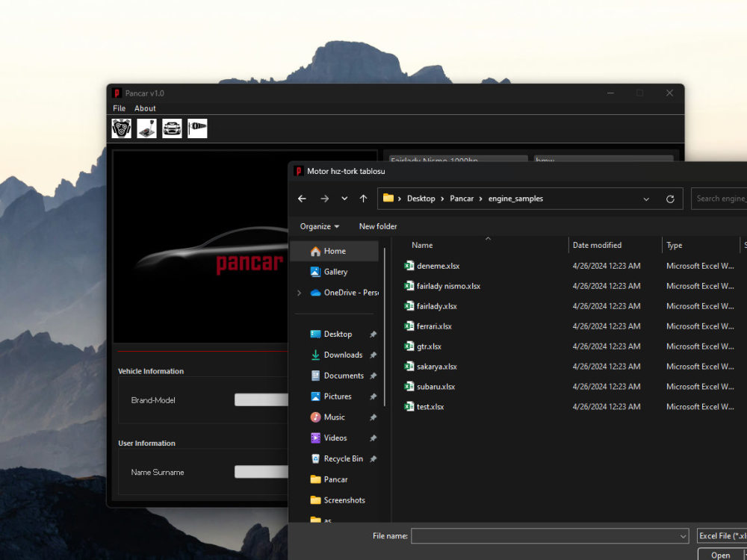The height and width of the screenshot is (560, 747).
Task: Select Home in the navigation pane
Action: [x=335, y=251]
